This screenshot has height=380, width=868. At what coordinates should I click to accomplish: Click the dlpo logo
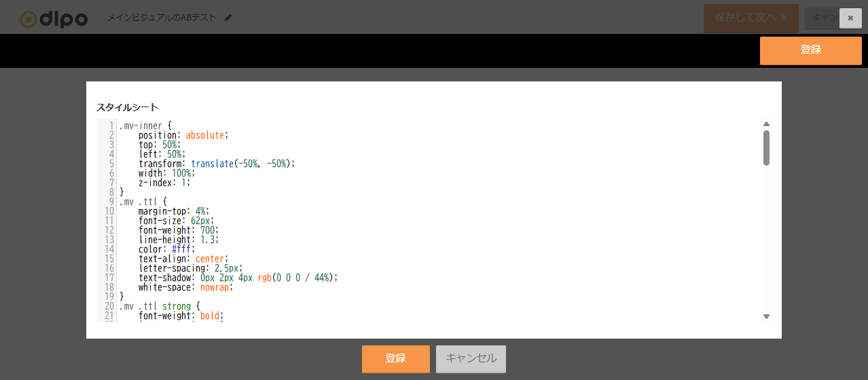[x=54, y=18]
